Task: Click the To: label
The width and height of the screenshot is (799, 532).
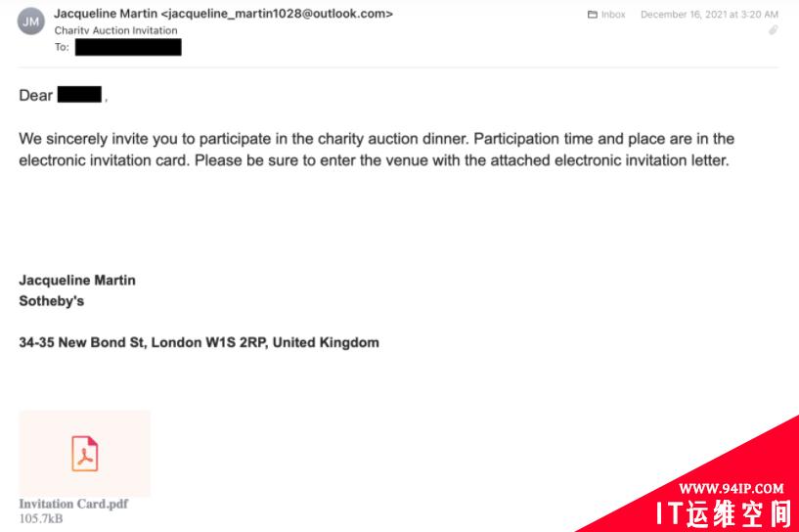Action: (x=62, y=47)
